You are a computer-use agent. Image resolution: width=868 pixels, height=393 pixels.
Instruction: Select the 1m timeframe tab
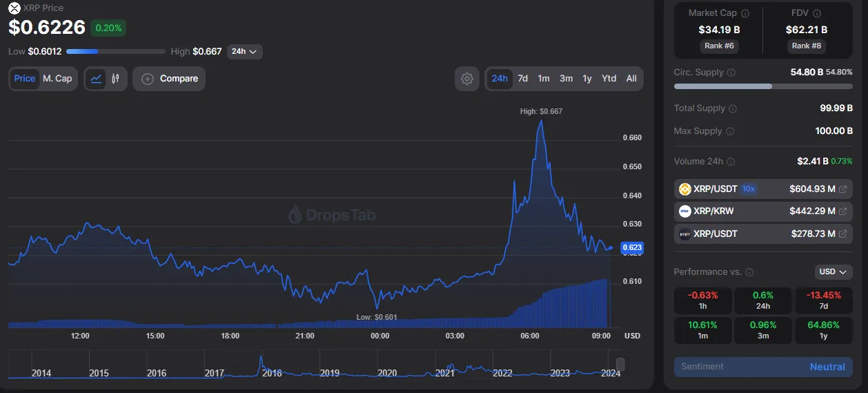click(x=544, y=79)
